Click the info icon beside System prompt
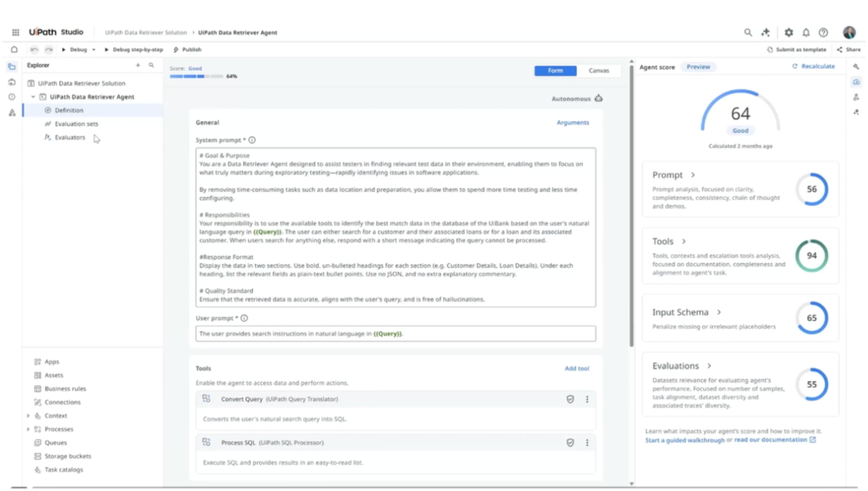This screenshot has width=868, height=491. (252, 140)
